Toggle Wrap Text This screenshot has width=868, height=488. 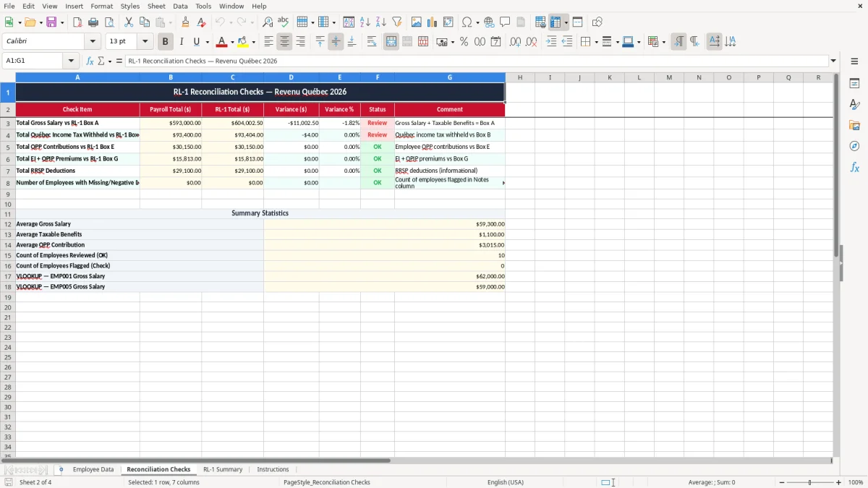pyautogui.click(x=372, y=42)
